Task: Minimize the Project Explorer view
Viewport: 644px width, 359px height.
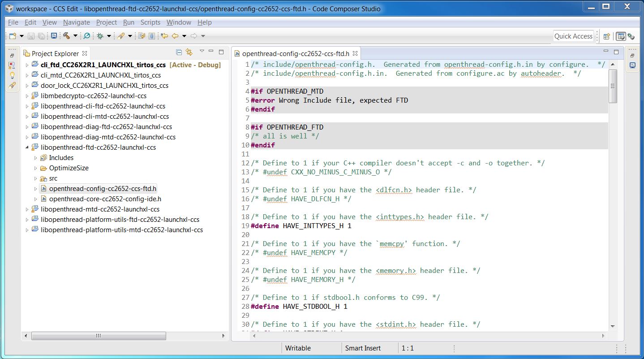Action: [x=210, y=52]
